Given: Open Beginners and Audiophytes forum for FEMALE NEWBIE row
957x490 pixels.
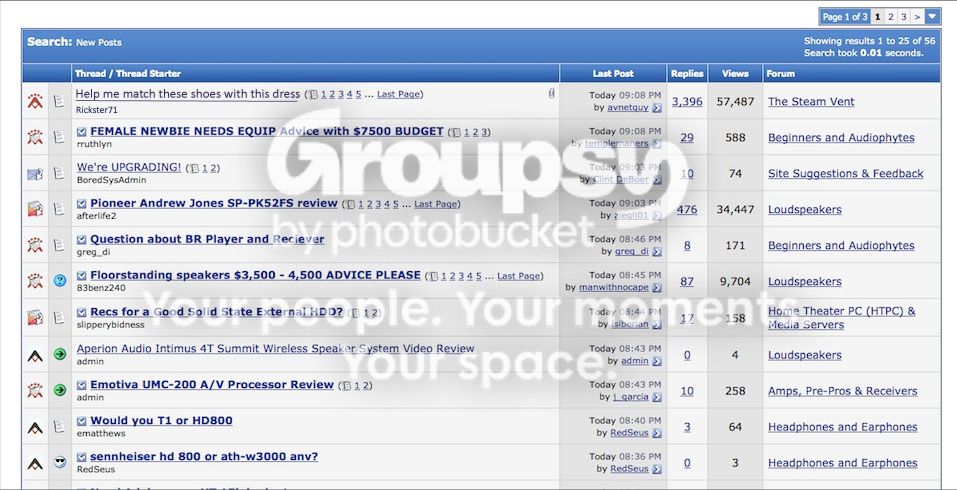Looking at the screenshot, I should [841, 137].
